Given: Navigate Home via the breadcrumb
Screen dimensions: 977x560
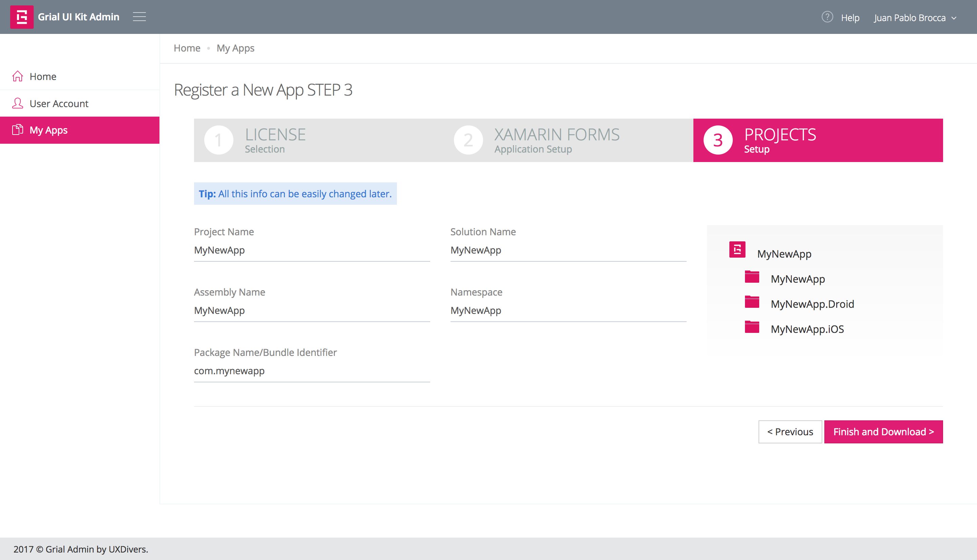Looking at the screenshot, I should coord(187,48).
